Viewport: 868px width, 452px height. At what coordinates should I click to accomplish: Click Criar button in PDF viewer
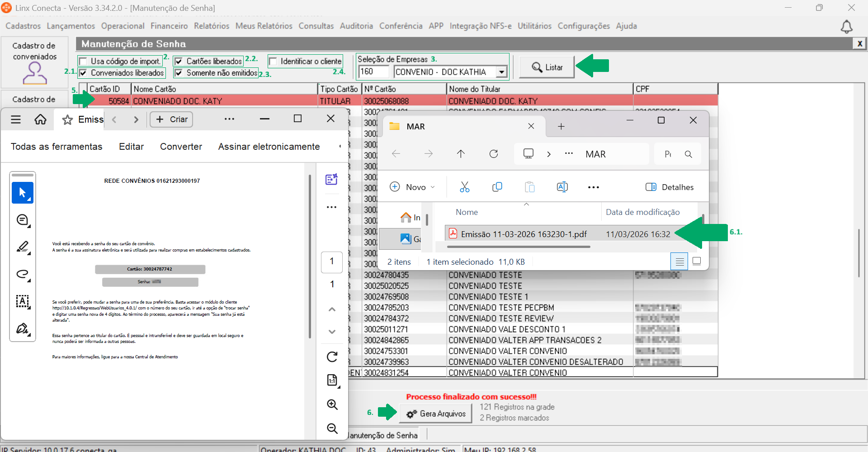(x=171, y=119)
